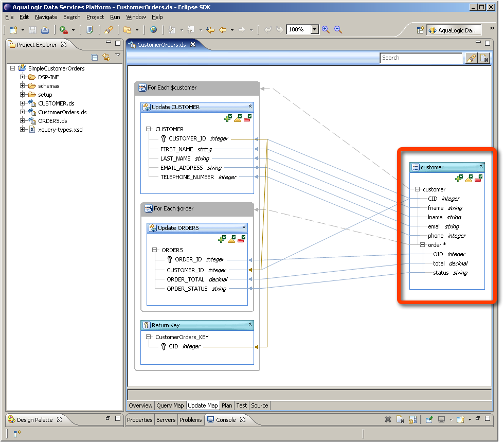Click the modify icon in Update CUSTOMER block
The width and height of the screenshot is (504, 442).
click(x=238, y=118)
